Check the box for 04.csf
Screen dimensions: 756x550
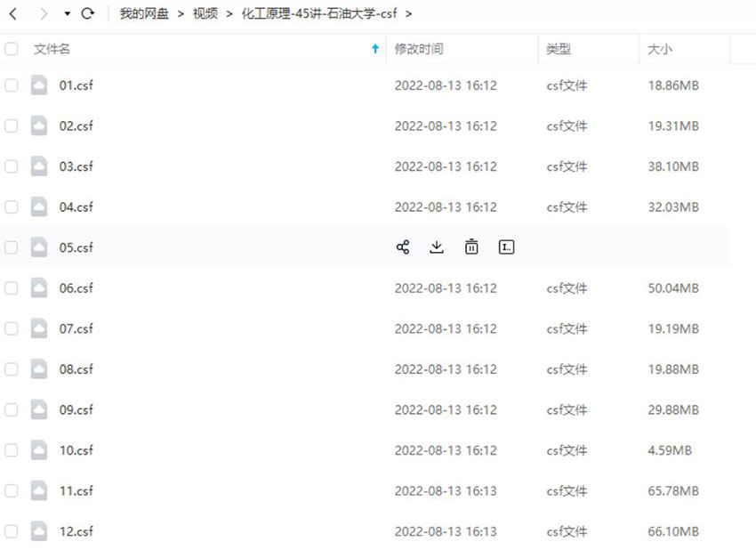tap(11, 207)
